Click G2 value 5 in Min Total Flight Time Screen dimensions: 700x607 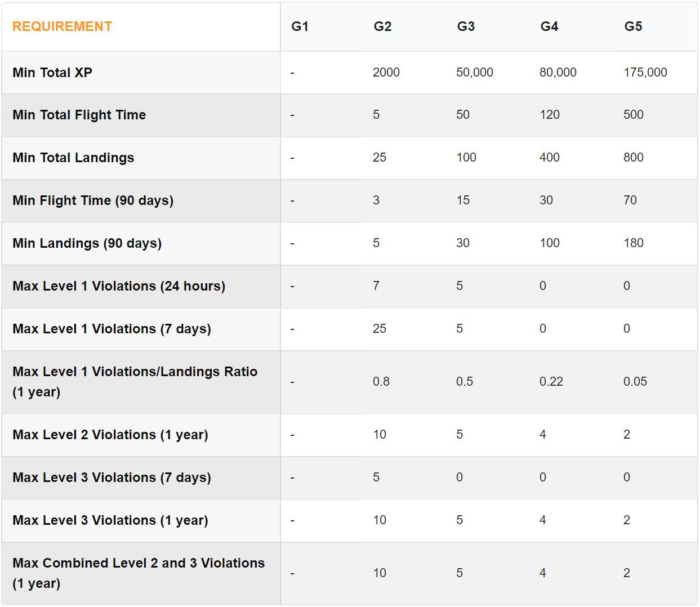[x=376, y=115]
